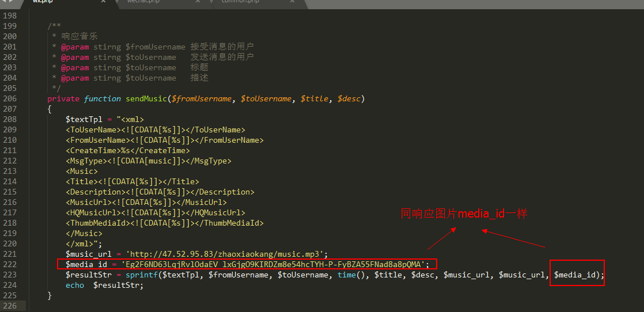Close the wx.php tab
Screen dimensions: 644x312
(103, 2)
